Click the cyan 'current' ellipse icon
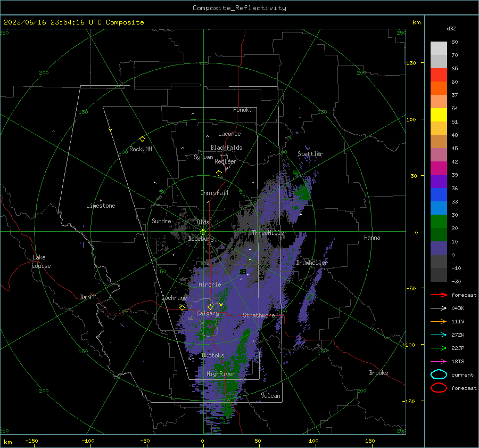This screenshot has height=448, width=479. click(439, 374)
